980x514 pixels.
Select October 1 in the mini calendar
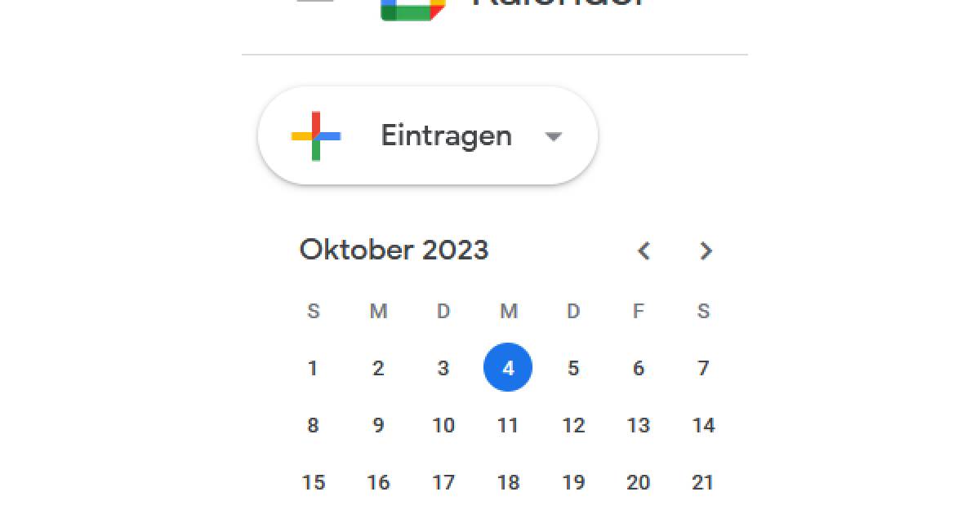(313, 368)
